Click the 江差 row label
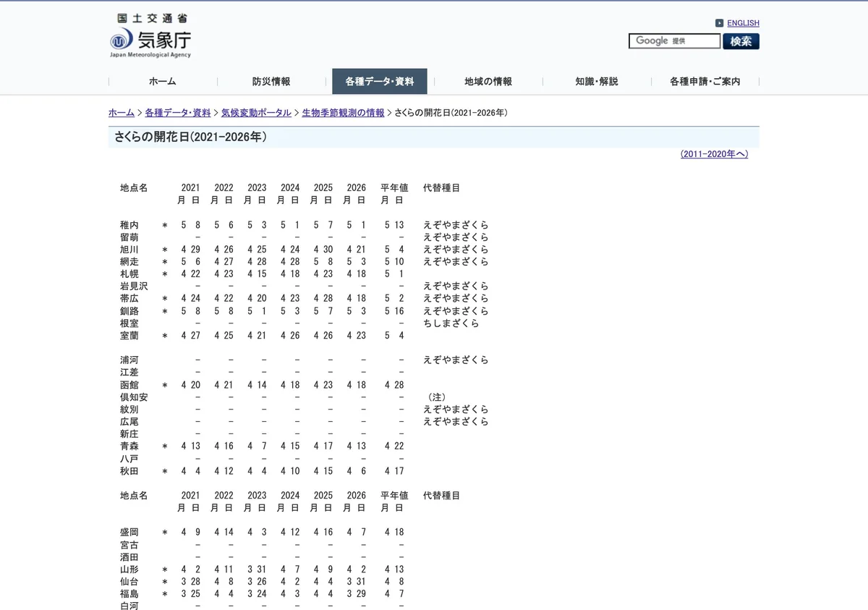The image size is (868, 610). tap(129, 373)
